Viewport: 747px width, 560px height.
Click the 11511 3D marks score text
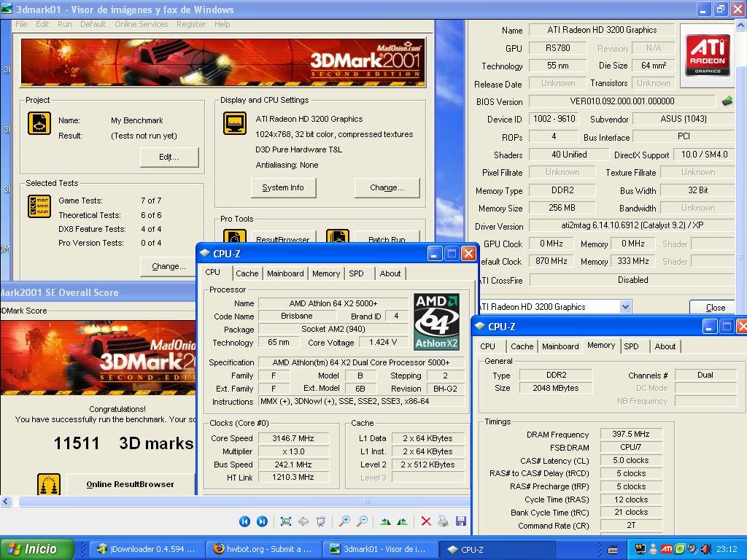coord(123,443)
